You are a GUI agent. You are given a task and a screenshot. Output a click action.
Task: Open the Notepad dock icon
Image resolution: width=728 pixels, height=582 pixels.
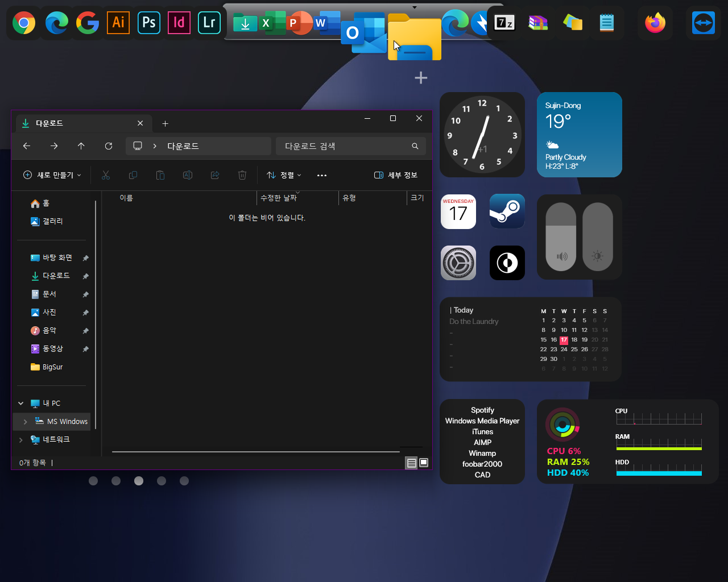pyautogui.click(x=607, y=23)
